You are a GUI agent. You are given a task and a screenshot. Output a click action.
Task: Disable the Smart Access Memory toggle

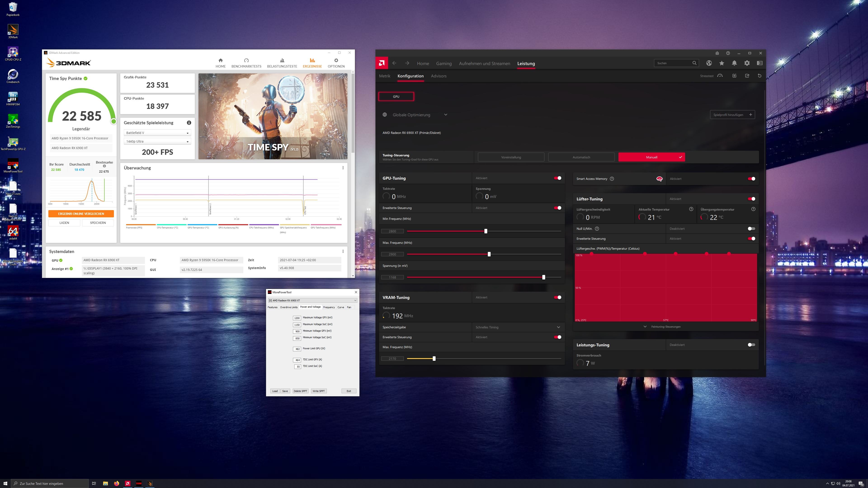click(x=751, y=179)
